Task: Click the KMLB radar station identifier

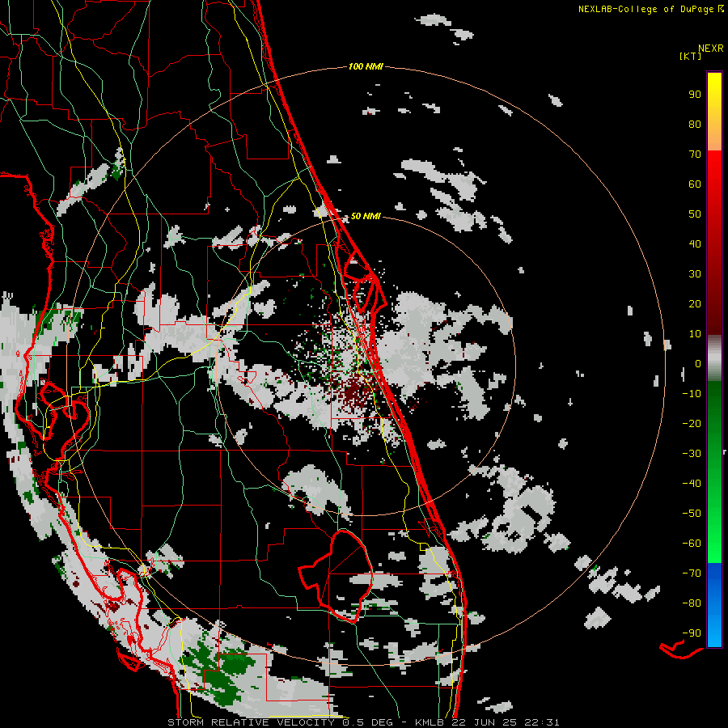Action: pyautogui.click(x=429, y=722)
